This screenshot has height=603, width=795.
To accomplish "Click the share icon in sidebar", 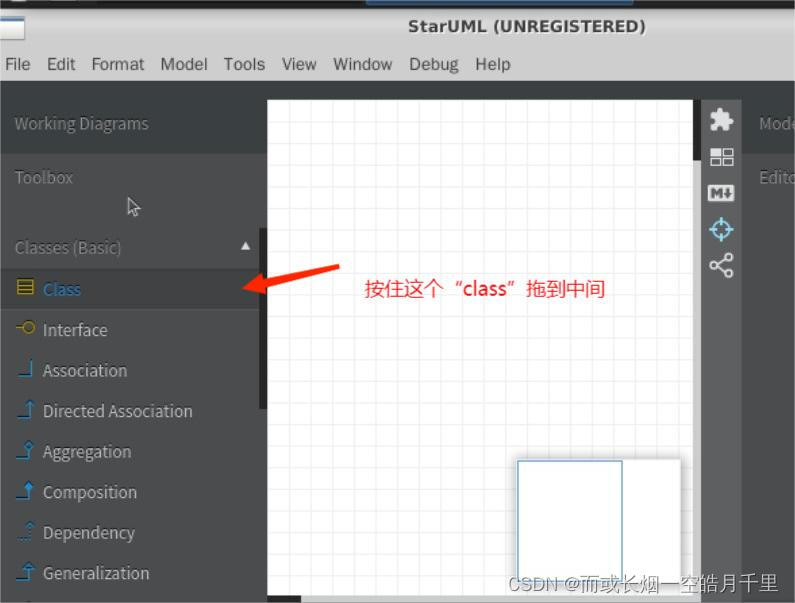I will [721, 265].
